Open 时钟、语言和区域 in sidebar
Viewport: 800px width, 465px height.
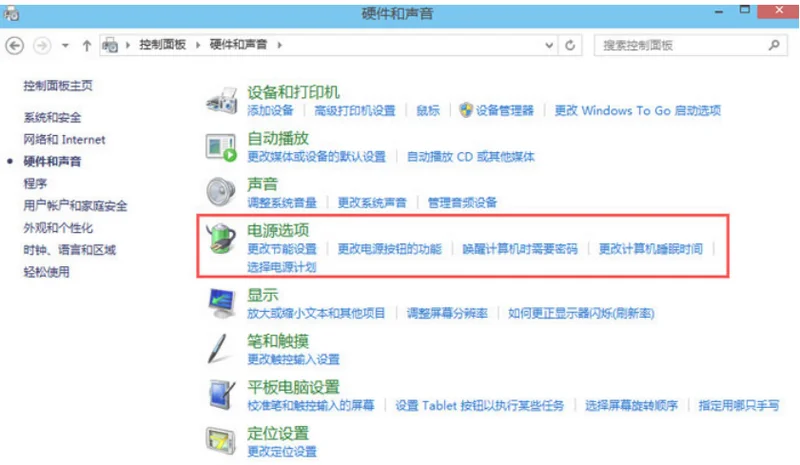click(x=69, y=250)
